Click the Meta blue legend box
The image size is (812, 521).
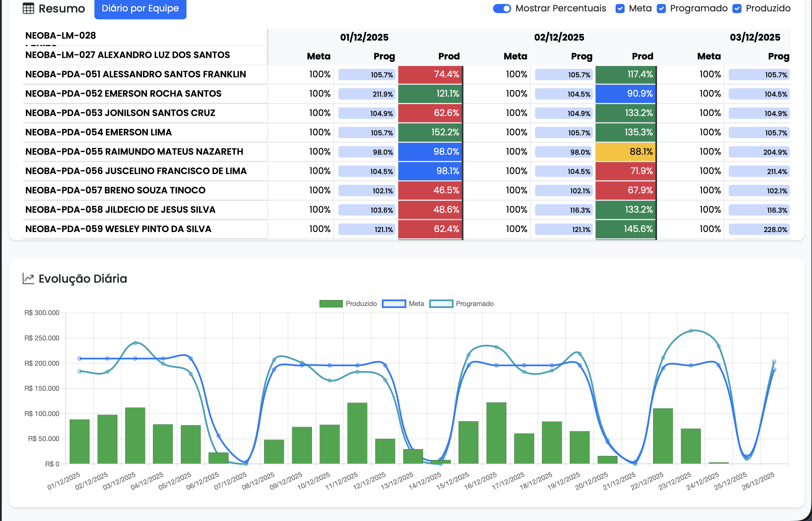point(394,303)
